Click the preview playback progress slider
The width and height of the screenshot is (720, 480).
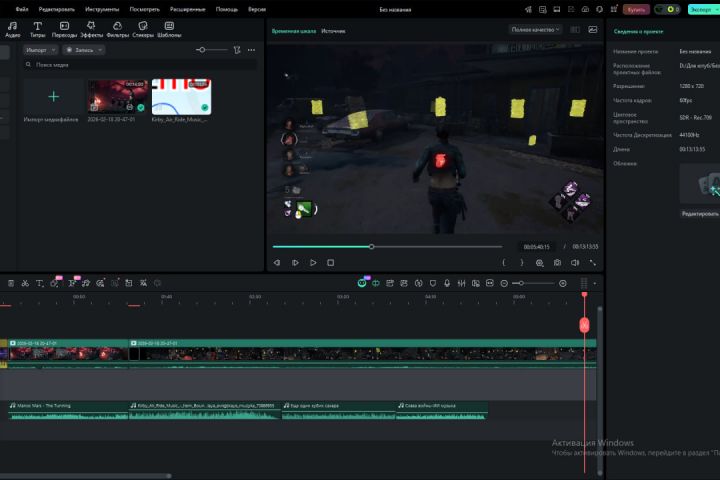pos(387,247)
